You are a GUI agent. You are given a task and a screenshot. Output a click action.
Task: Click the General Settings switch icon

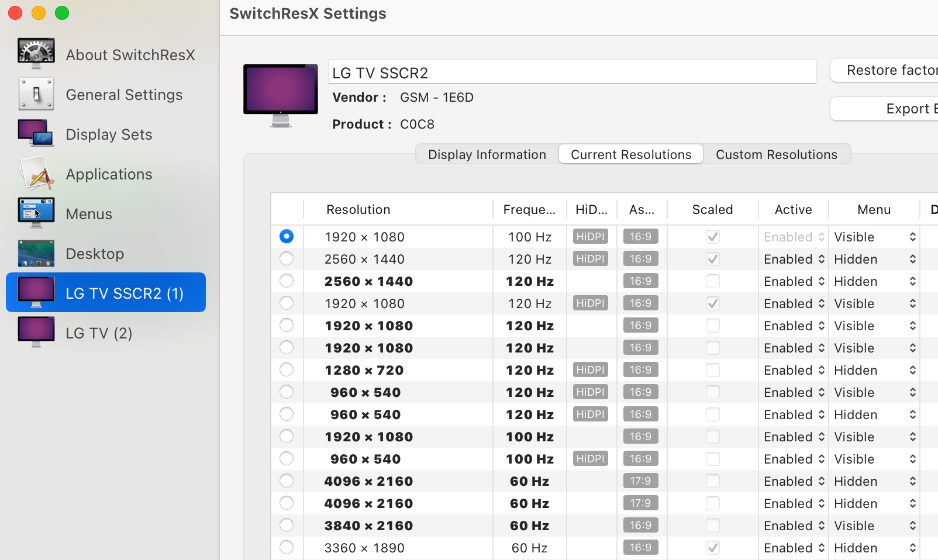[x=36, y=94]
